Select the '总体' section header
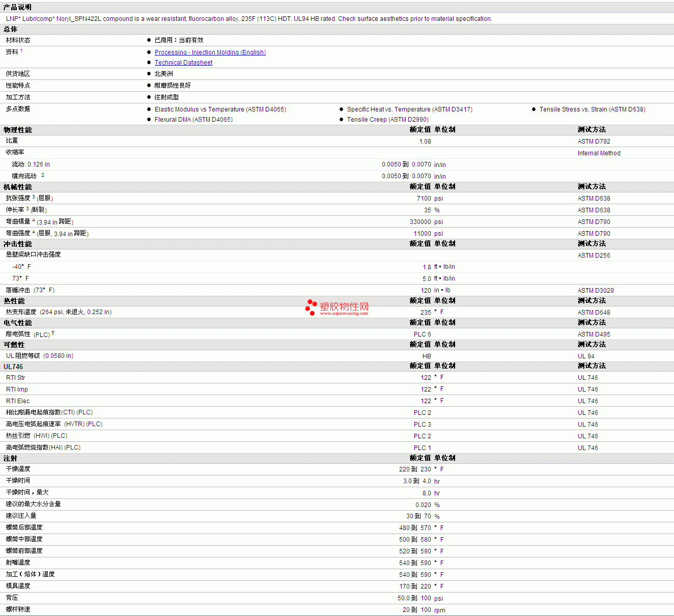The image size is (674, 616). pyautogui.click(x=11, y=30)
